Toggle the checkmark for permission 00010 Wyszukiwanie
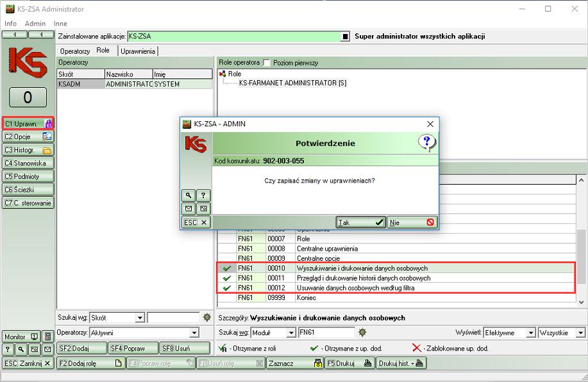Image resolution: width=588 pixels, height=382 pixels. click(x=227, y=269)
